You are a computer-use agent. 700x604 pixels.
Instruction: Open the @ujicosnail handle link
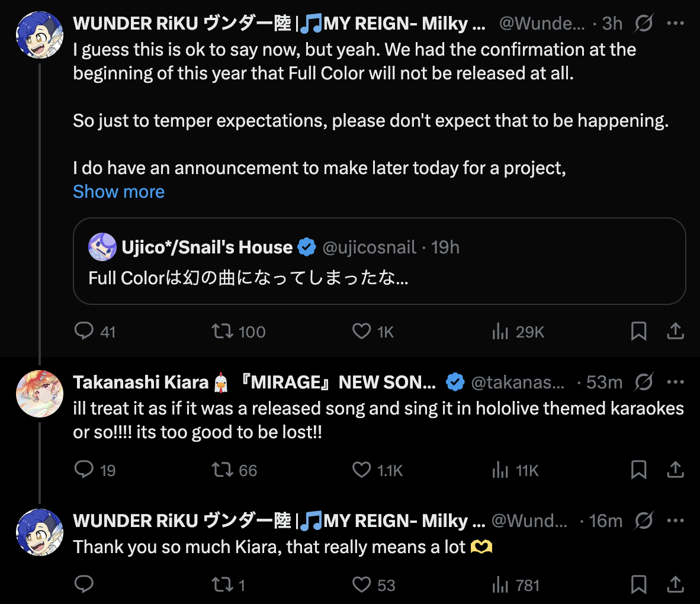click(x=369, y=248)
